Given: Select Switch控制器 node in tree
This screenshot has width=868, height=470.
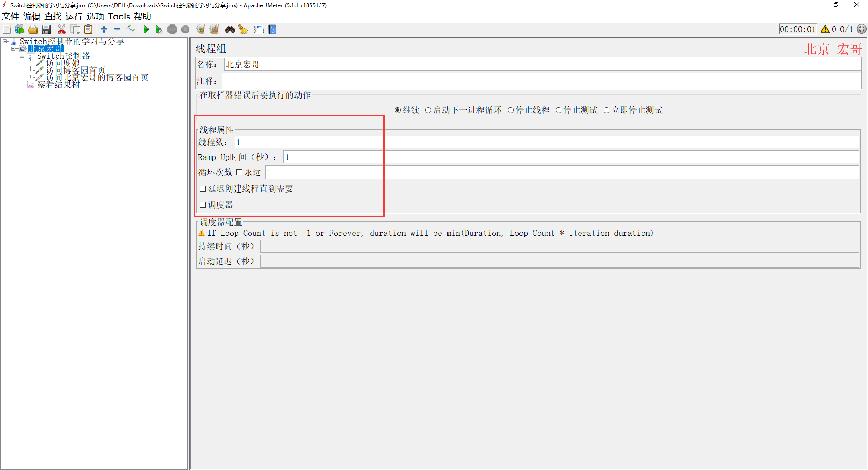Looking at the screenshot, I should [63, 56].
